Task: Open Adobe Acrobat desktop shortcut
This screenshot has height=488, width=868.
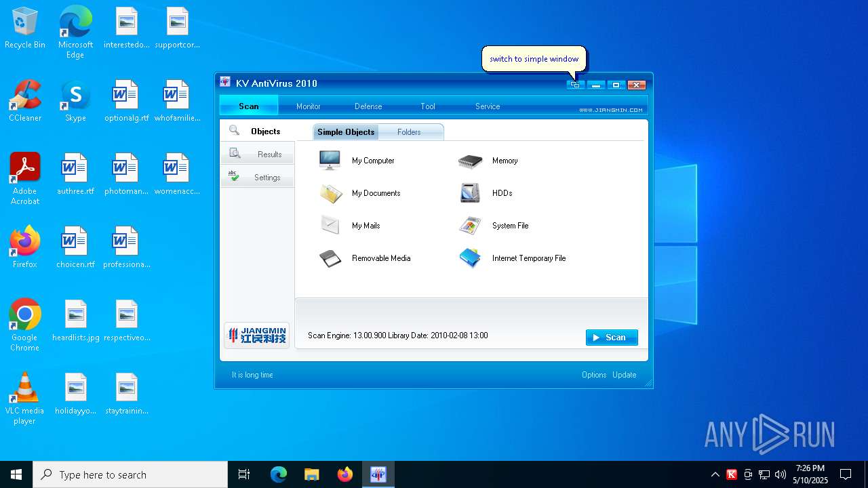Action: click(x=25, y=179)
